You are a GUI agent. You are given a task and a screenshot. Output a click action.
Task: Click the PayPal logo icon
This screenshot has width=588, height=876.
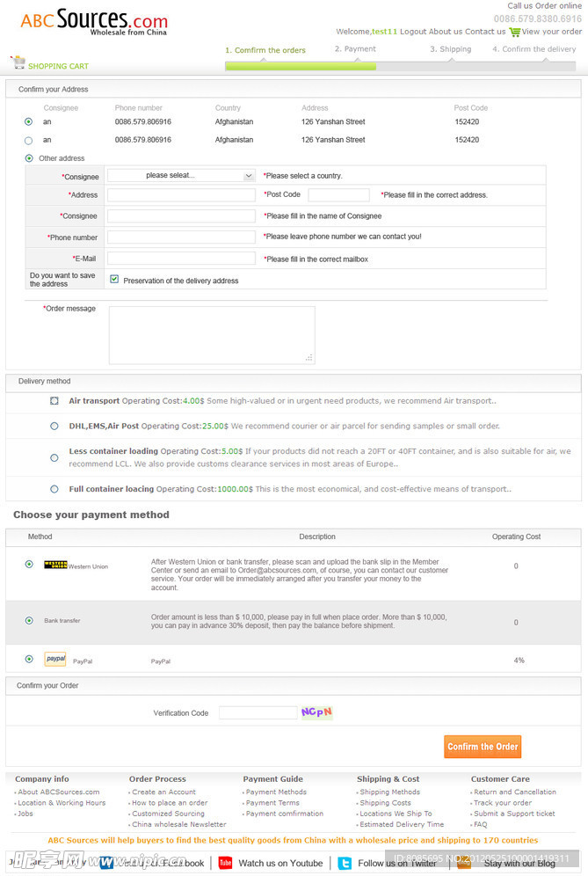tap(55, 659)
